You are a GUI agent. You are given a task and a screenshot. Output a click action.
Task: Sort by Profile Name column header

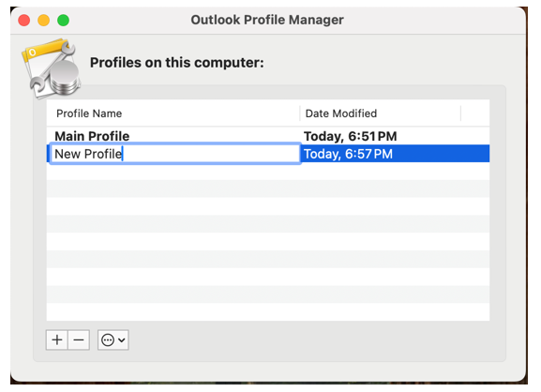point(173,113)
